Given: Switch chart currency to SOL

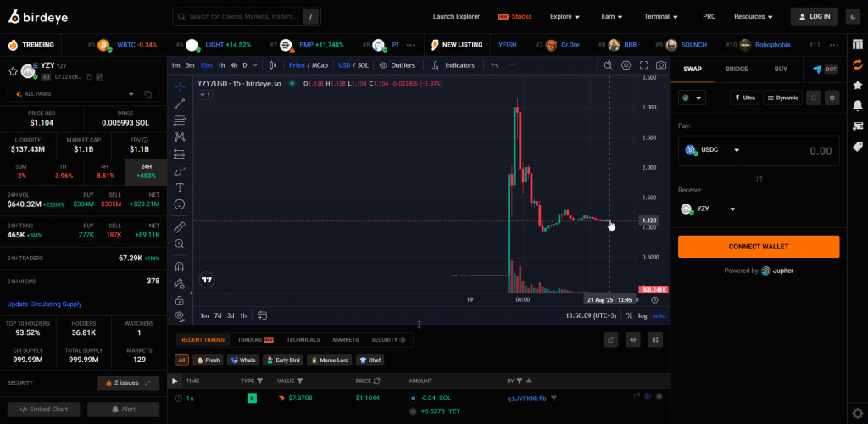Looking at the screenshot, I should click(363, 65).
